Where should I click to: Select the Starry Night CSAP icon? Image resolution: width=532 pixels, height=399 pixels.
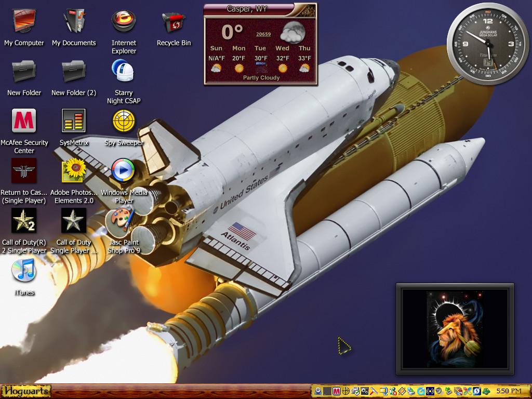(124, 82)
